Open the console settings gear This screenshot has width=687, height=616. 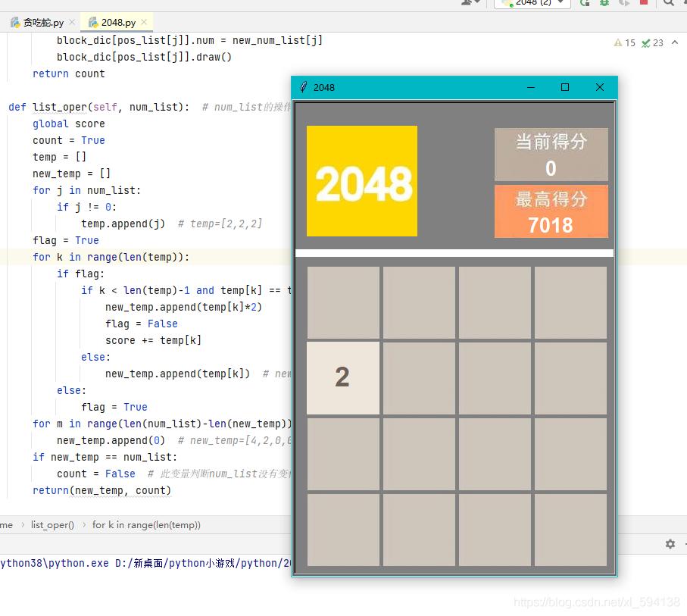point(670,544)
